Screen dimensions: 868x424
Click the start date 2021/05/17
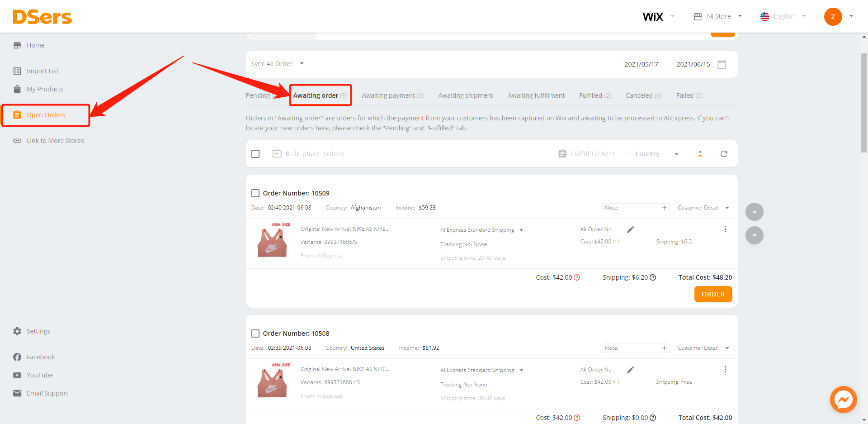pyautogui.click(x=641, y=64)
